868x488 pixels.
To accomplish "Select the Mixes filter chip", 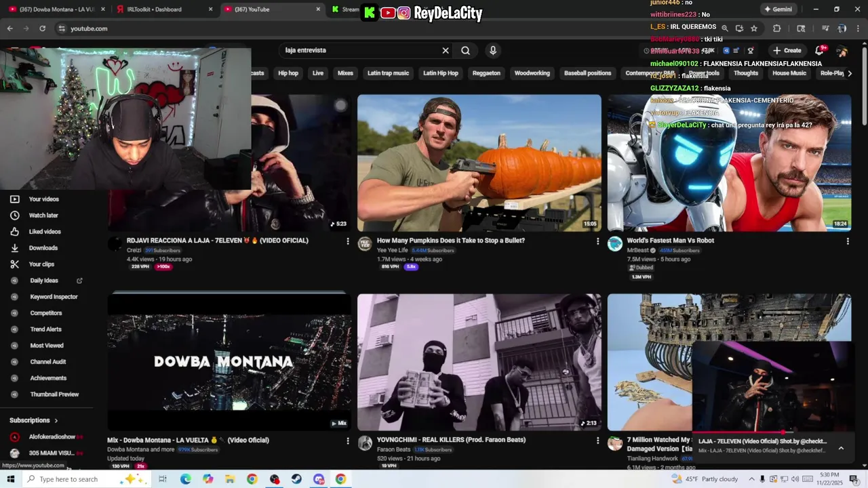I will (345, 73).
